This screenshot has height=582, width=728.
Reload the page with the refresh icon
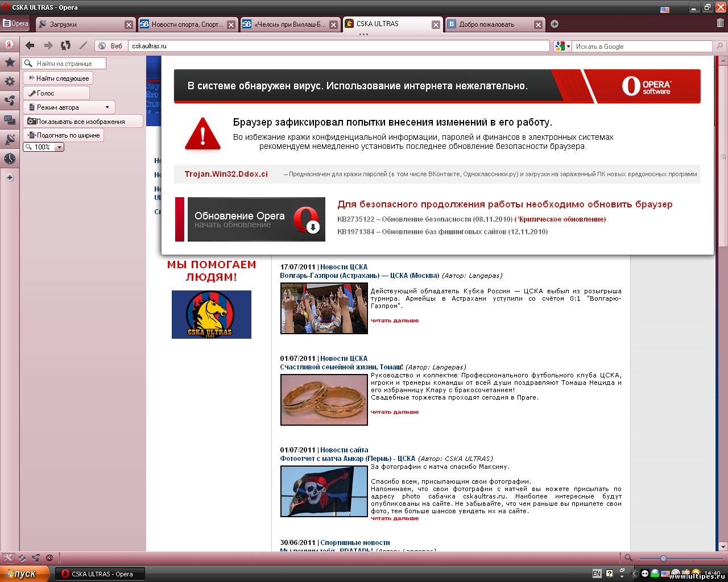[66, 46]
